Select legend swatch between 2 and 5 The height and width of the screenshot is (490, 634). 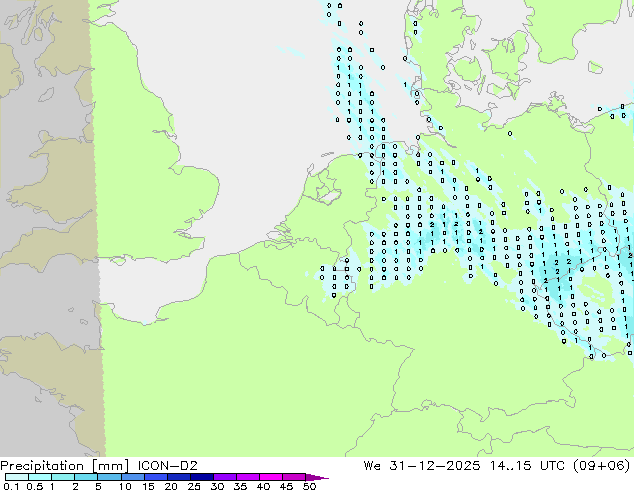[x=86, y=477]
